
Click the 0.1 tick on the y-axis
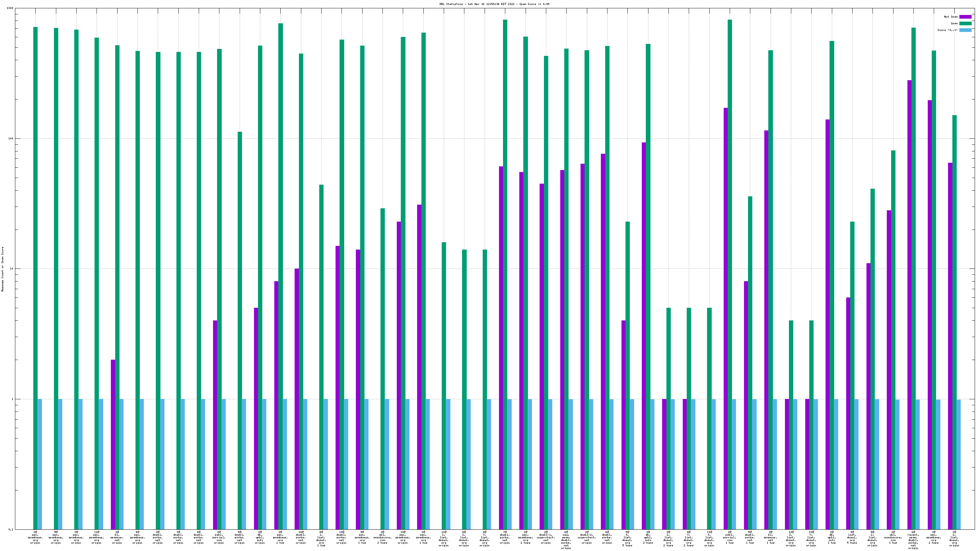(10, 529)
